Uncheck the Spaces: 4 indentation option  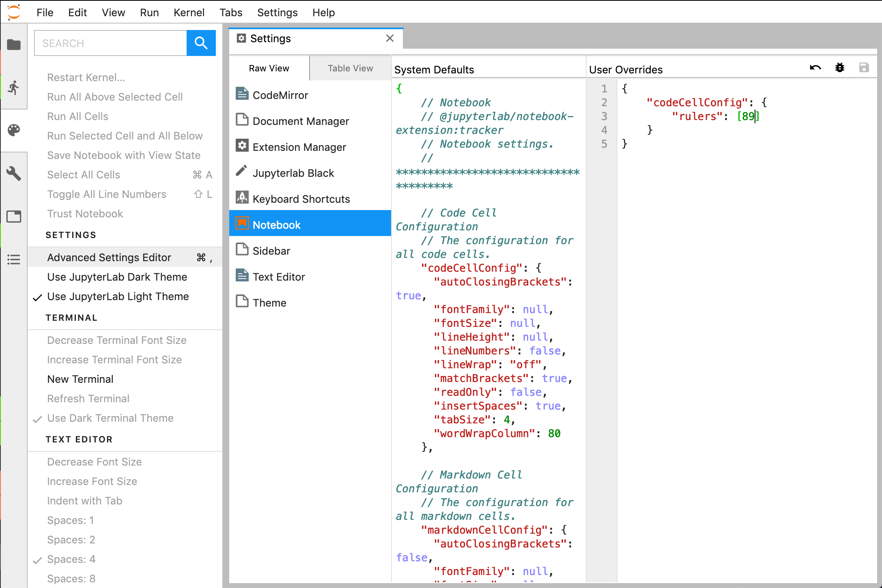pyautogui.click(x=71, y=559)
